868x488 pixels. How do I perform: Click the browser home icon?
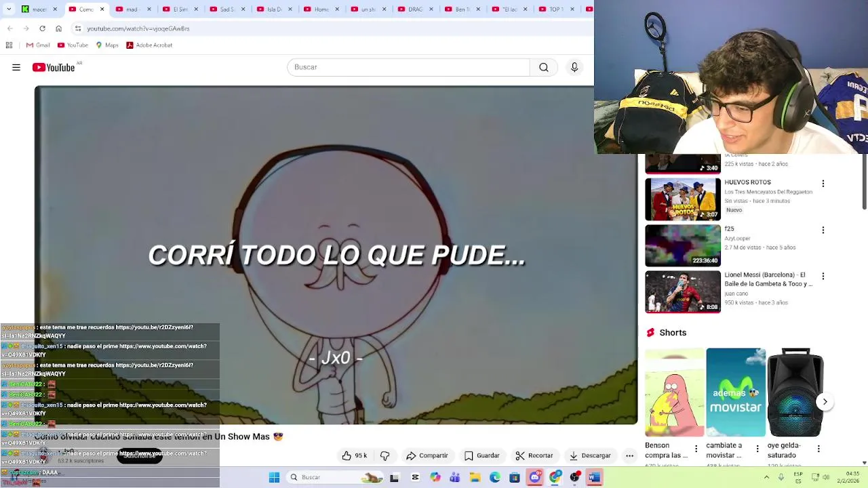tap(58, 28)
